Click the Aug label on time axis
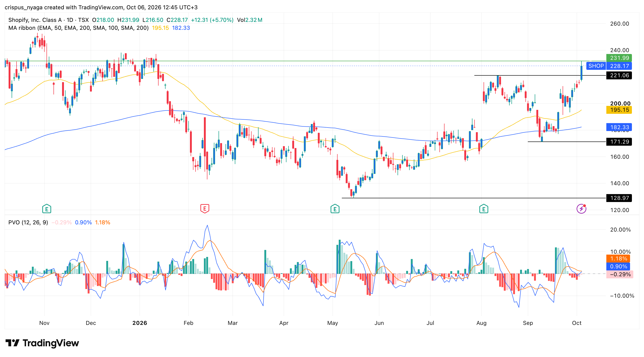 (x=481, y=323)
